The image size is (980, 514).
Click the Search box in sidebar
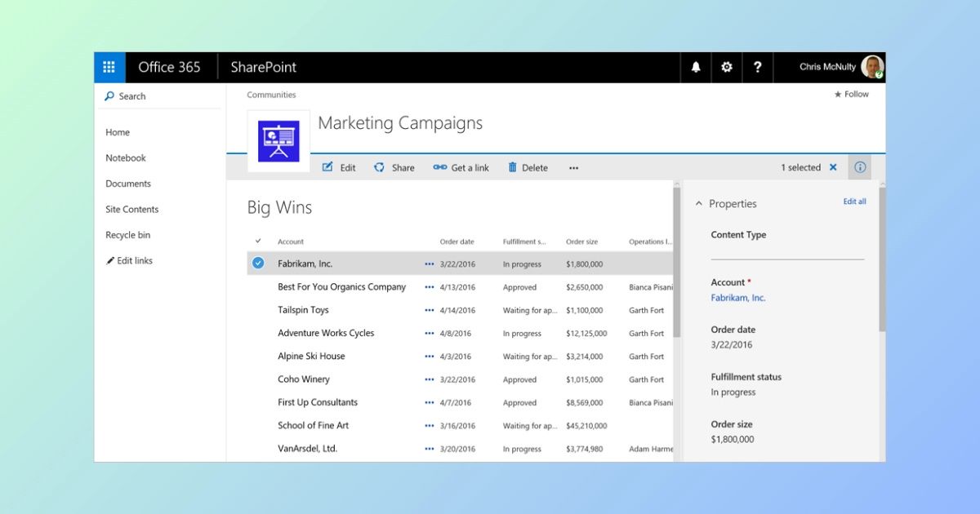click(x=161, y=96)
